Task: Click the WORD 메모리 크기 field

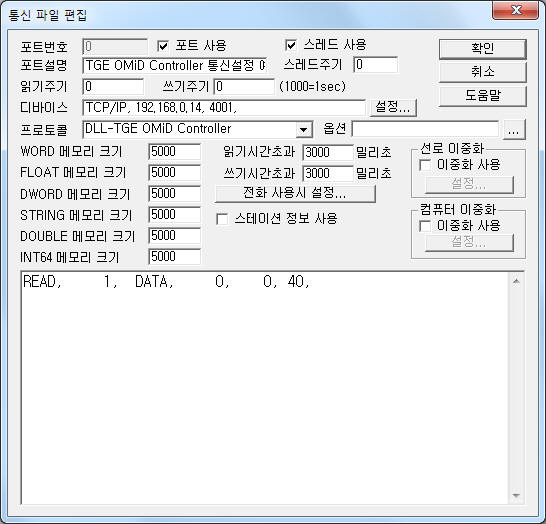Action: (x=174, y=152)
